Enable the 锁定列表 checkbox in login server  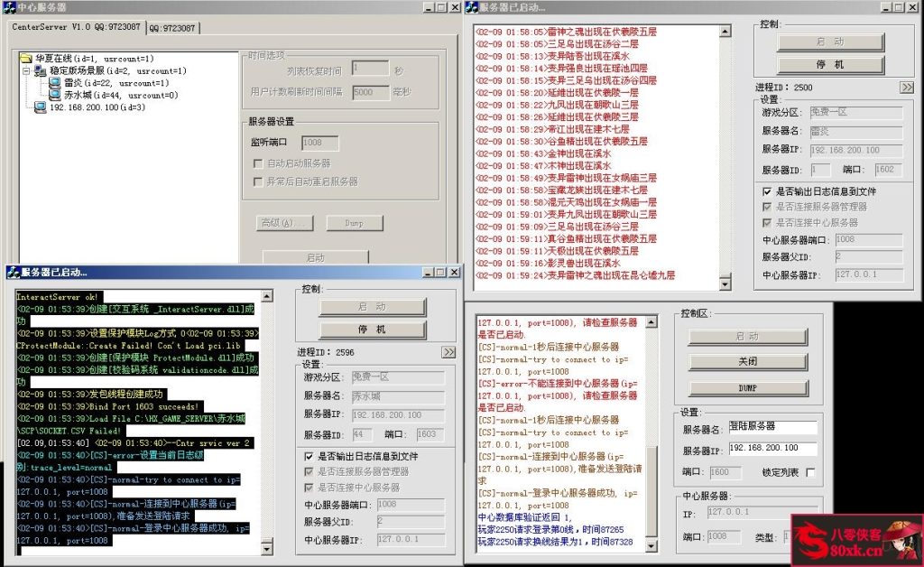coord(810,473)
